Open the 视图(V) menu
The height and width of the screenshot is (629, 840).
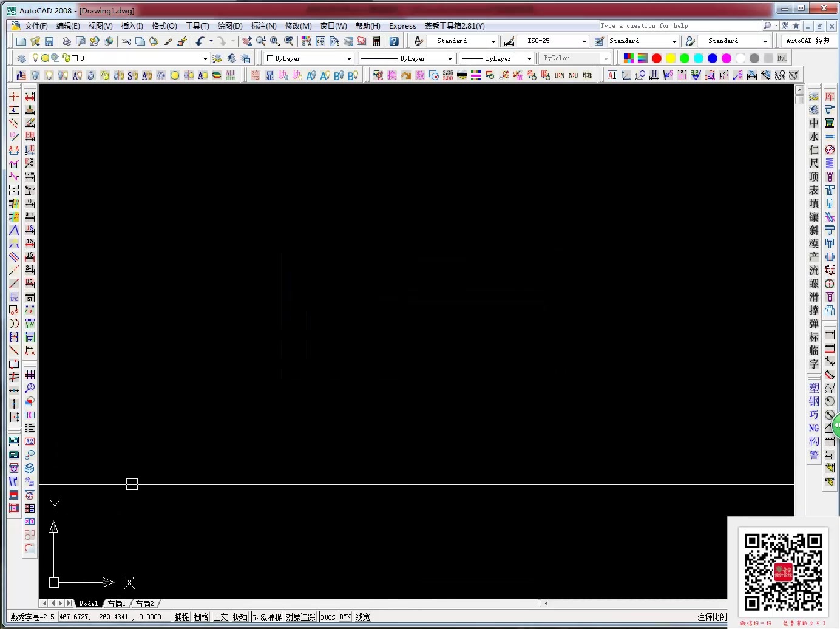pyautogui.click(x=100, y=26)
